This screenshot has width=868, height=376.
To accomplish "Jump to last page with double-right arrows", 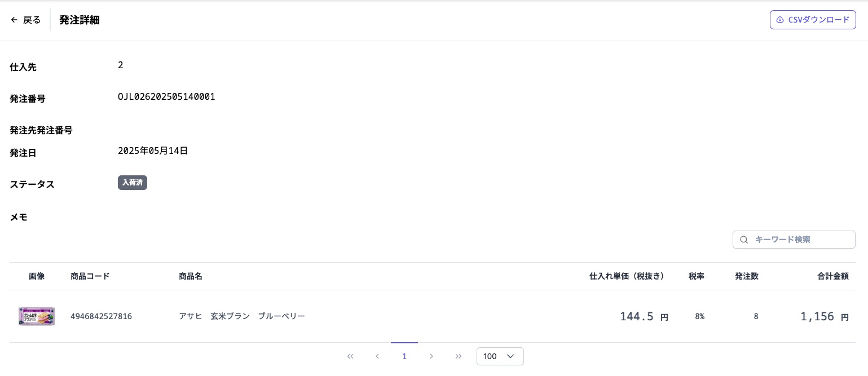I will [x=459, y=356].
